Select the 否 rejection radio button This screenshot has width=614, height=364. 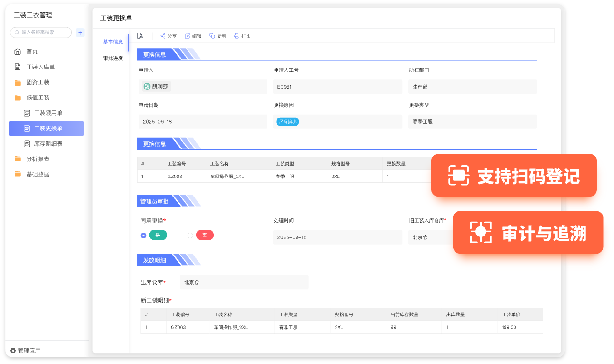coord(190,235)
